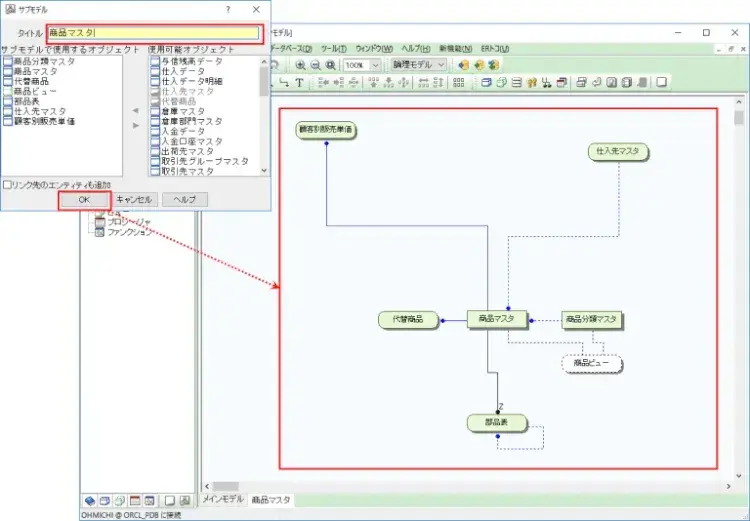Select 倉庫マスタ in 使用可能オブジェクト list
The width and height of the screenshot is (750, 521).
(x=184, y=111)
